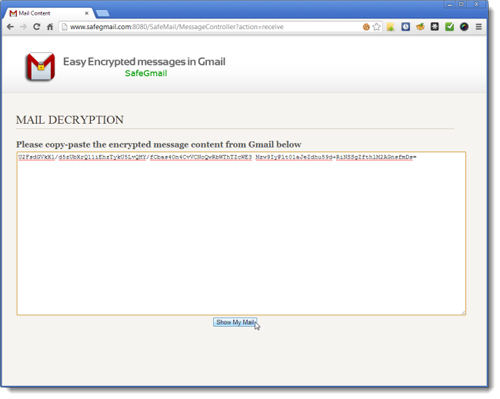Minimize the browser window
This screenshot has width=500, height=399.
point(450,4)
